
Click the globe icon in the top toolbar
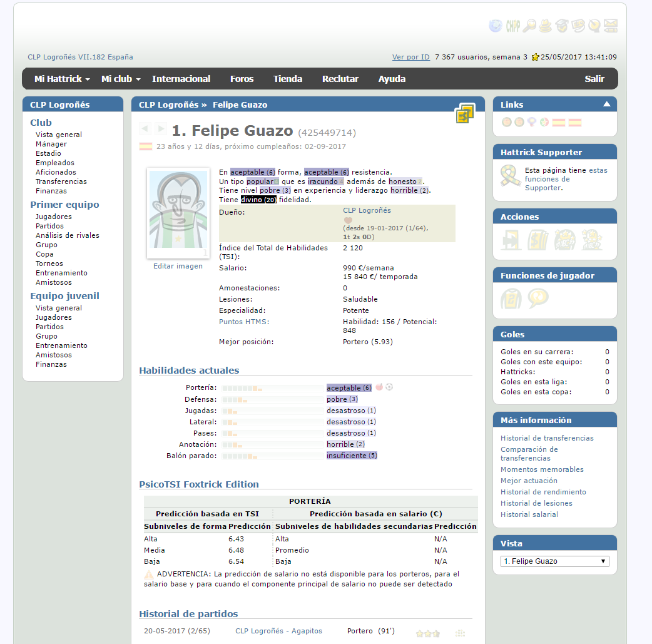click(495, 26)
